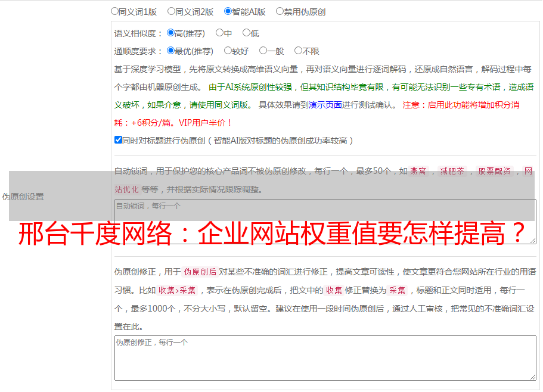Set 通顺度要求 to 一般
The height and width of the screenshot is (392, 543).
263,51
